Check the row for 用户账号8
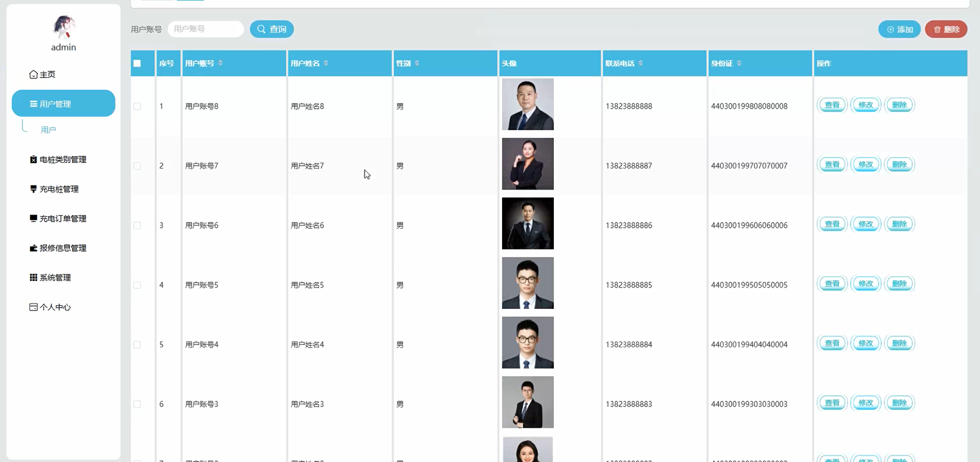Image resolution: width=980 pixels, height=462 pixels. pos(137,106)
